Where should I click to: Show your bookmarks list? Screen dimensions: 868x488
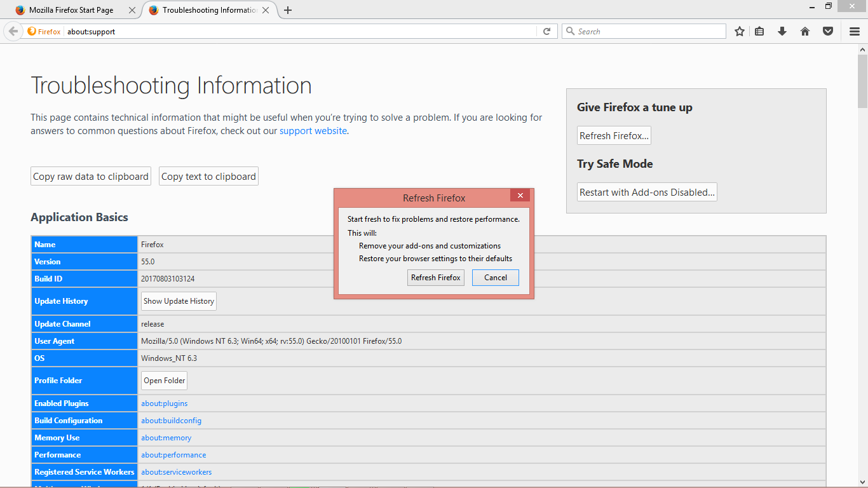pyautogui.click(x=759, y=31)
